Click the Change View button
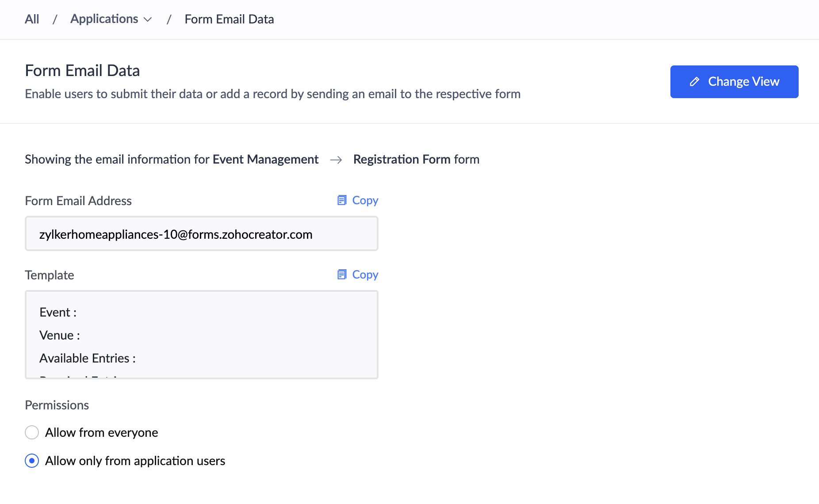819x504 pixels. pyautogui.click(x=735, y=82)
